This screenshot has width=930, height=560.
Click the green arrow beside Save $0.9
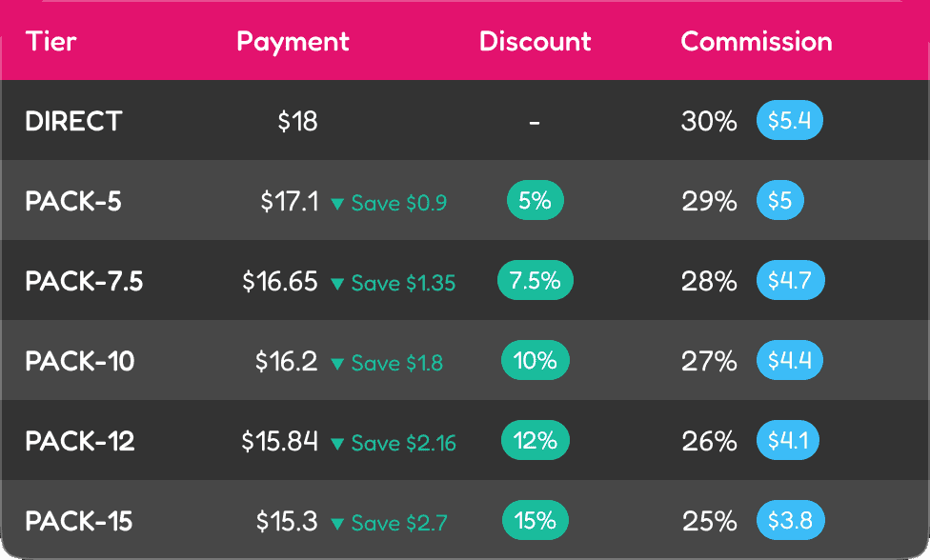[x=337, y=204]
